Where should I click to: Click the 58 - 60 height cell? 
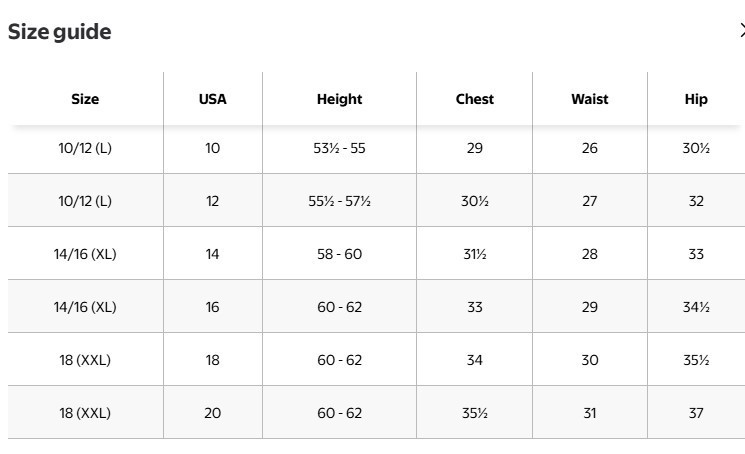(339, 254)
